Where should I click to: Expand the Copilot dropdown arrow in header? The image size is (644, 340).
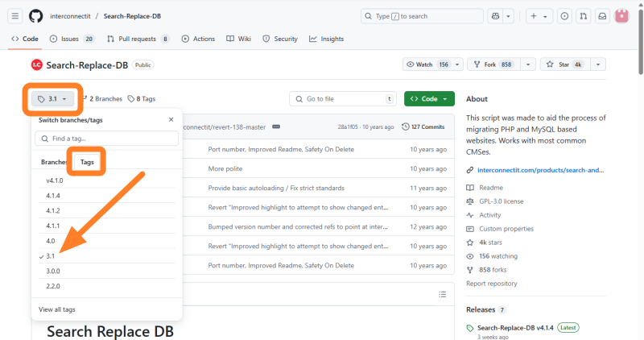point(509,16)
